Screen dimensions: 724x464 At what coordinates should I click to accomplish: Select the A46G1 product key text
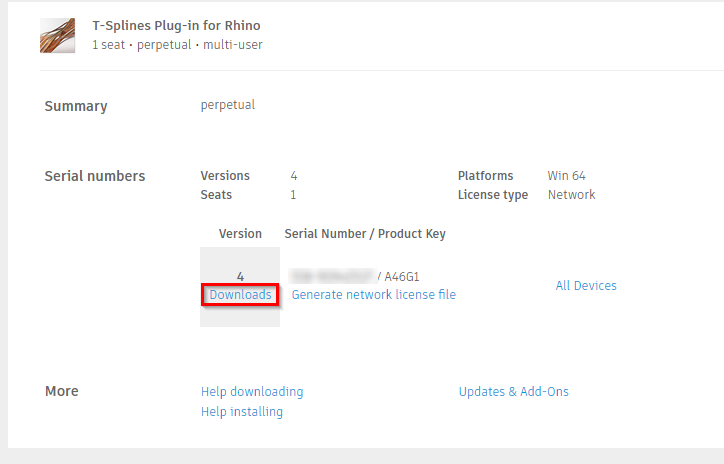(405, 276)
